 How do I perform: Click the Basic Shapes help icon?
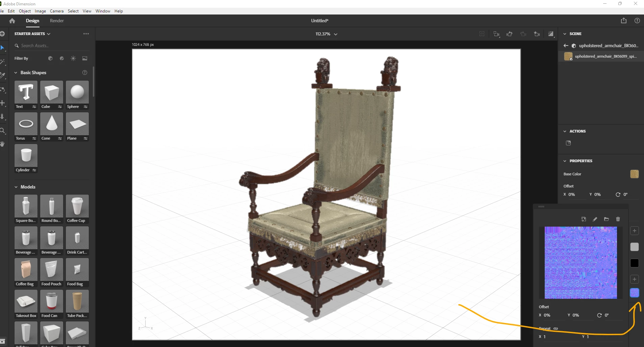[x=85, y=73]
